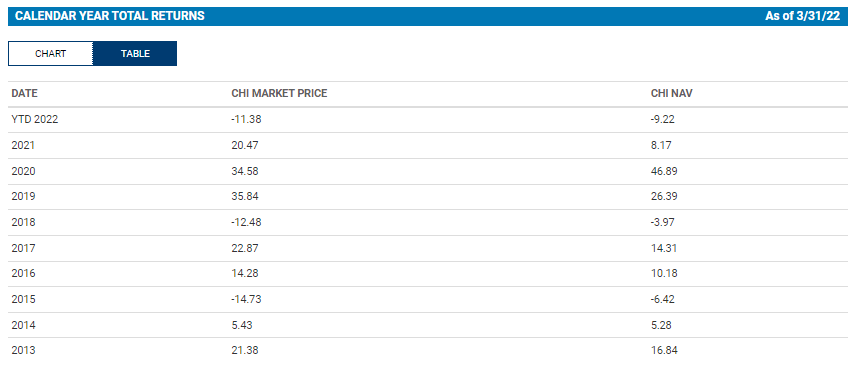Select the 2016 row label
This screenshot has height=379, width=854.
23,274
